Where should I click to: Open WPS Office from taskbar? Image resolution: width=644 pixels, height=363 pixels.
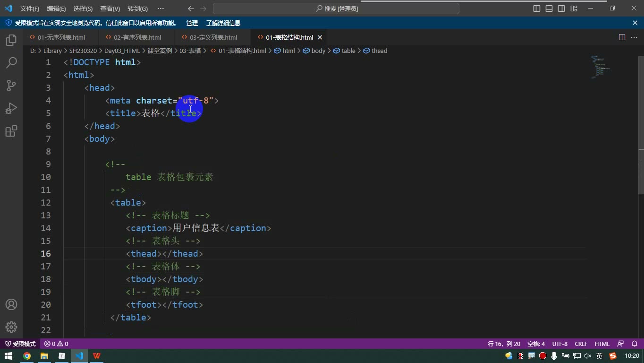[x=96, y=356]
